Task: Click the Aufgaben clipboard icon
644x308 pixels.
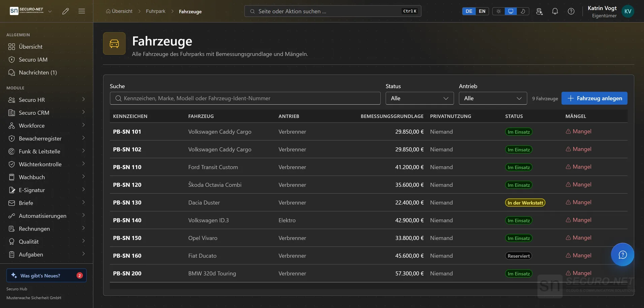Action: pos(12,254)
